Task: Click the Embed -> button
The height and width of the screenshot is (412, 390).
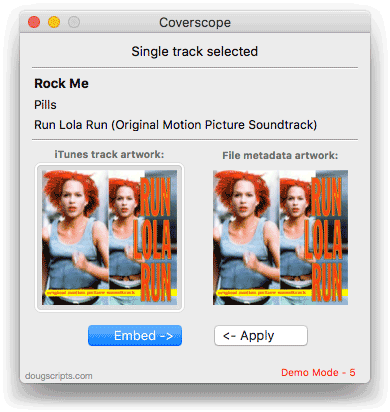Action: coord(135,335)
